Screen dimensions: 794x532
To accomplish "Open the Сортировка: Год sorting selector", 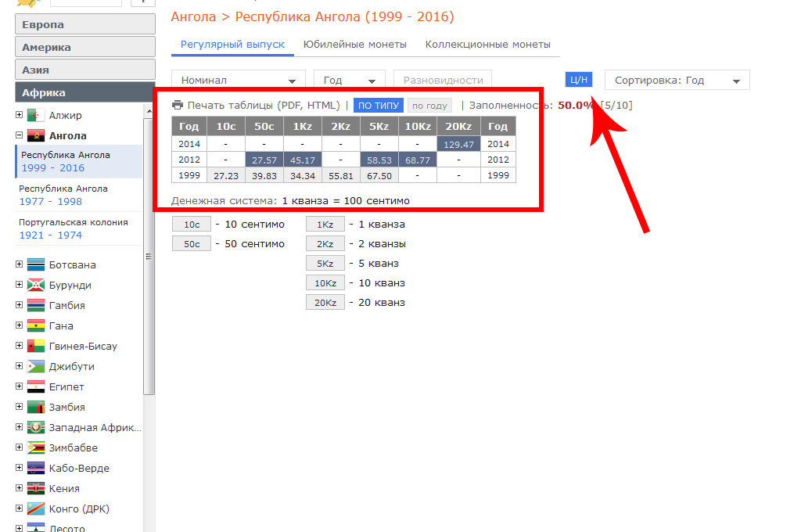I will click(677, 80).
